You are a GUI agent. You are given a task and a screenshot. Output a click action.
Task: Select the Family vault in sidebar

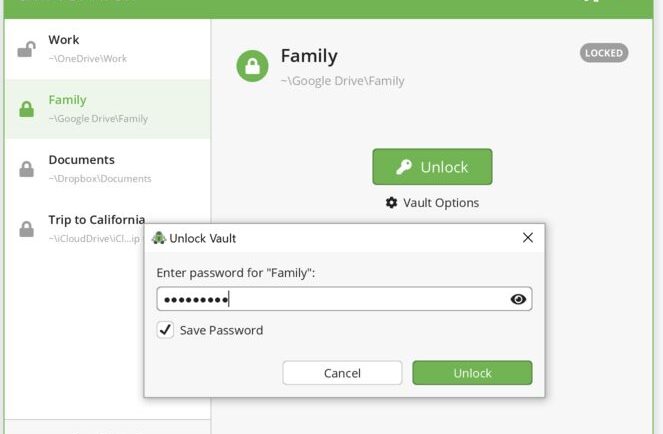click(x=107, y=109)
